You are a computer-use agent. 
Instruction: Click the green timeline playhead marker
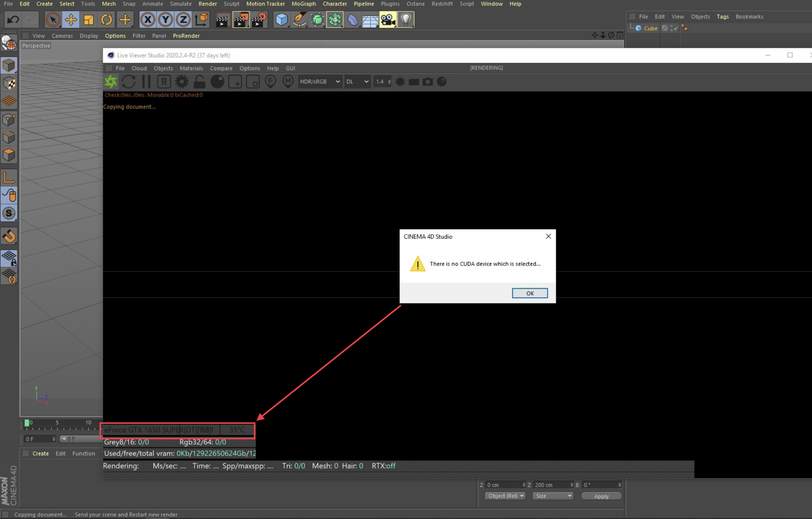coord(27,423)
